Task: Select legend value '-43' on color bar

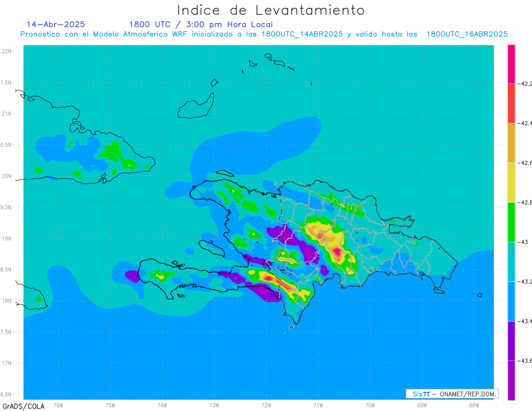Action: coord(522,242)
